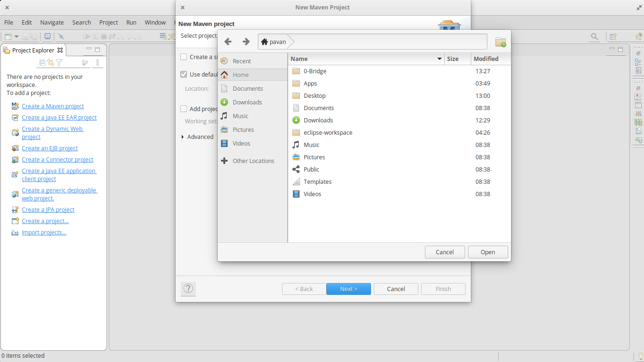Image resolution: width=644 pixels, height=362 pixels.
Task: Open the Search menu
Action: pos(81,22)
